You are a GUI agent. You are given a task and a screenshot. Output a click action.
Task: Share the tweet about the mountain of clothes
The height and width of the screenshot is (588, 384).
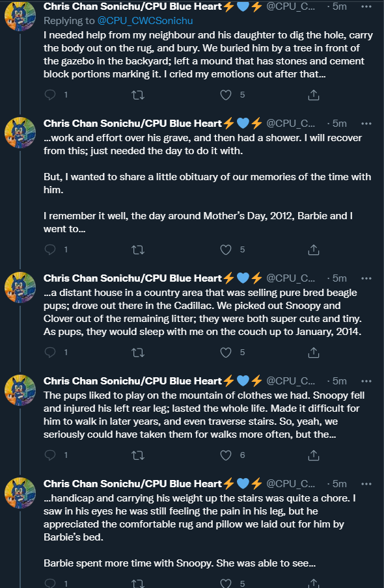coord(314,455)
